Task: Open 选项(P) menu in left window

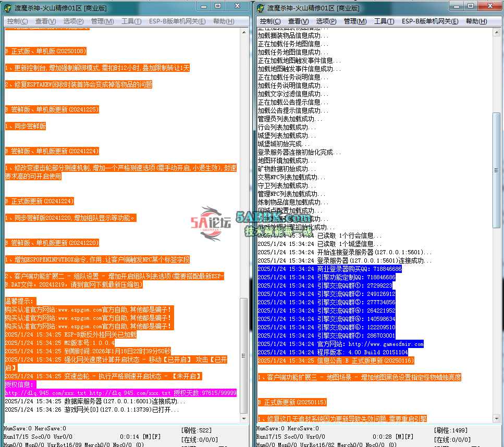Action: coord(73,21)
